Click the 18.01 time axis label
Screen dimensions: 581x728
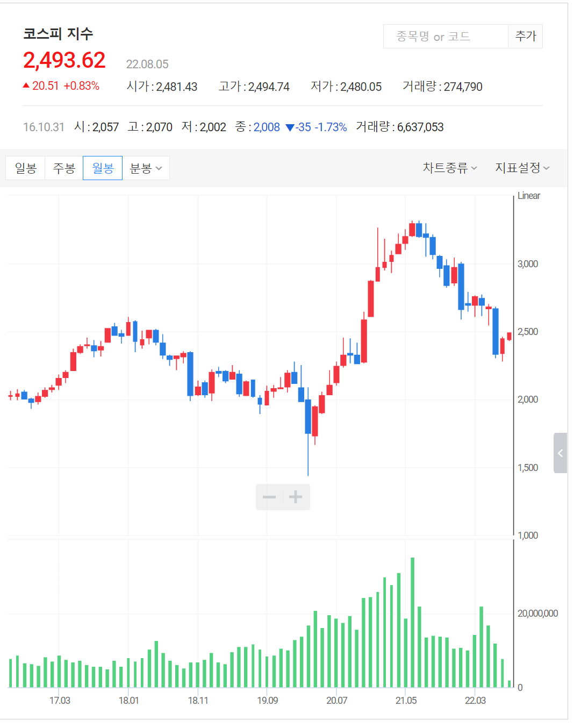[128, 701]
